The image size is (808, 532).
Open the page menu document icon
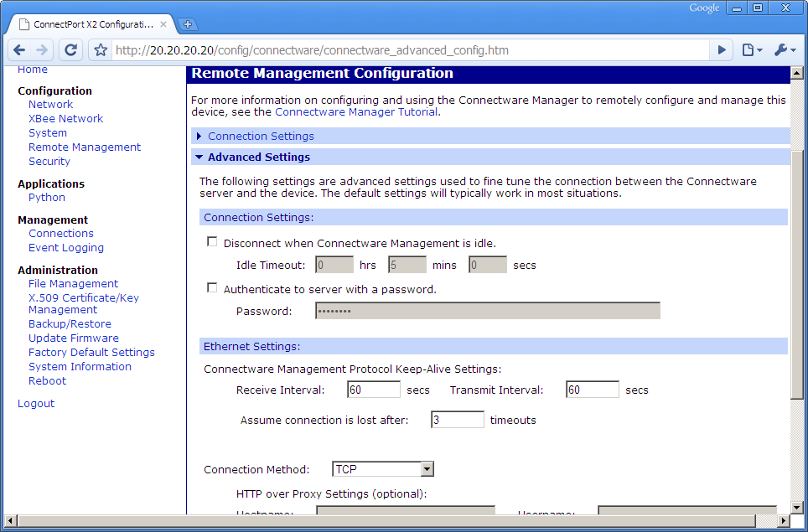click(752, 50)
